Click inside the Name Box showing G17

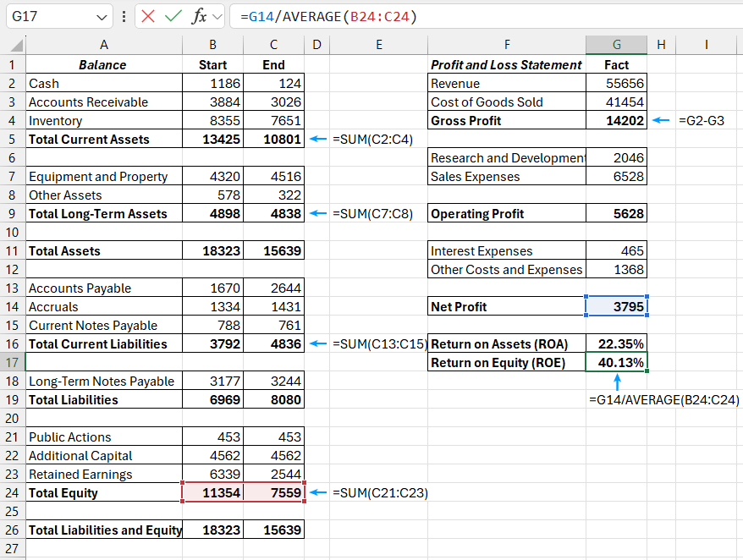tap(47, 16)
